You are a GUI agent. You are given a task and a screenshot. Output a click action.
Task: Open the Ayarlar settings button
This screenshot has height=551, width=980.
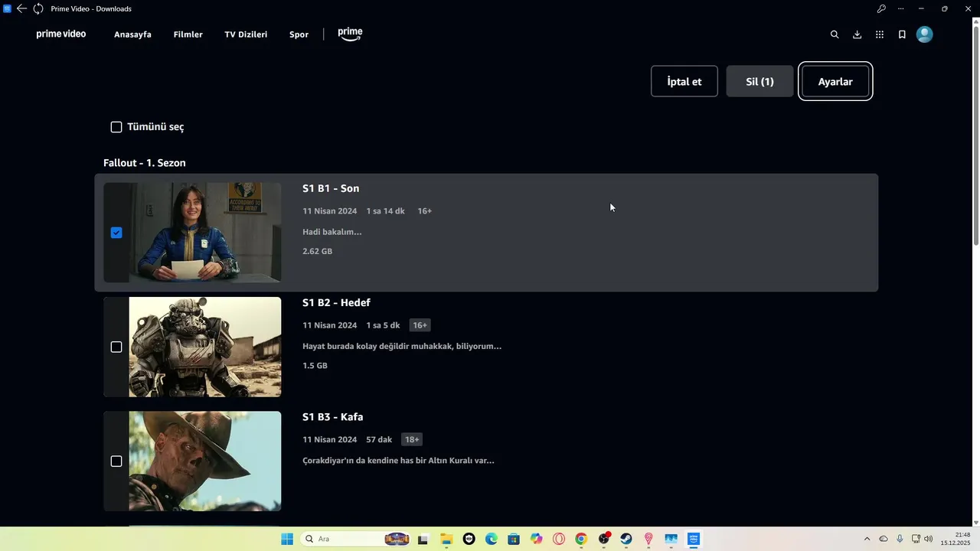tap(835, 81)
